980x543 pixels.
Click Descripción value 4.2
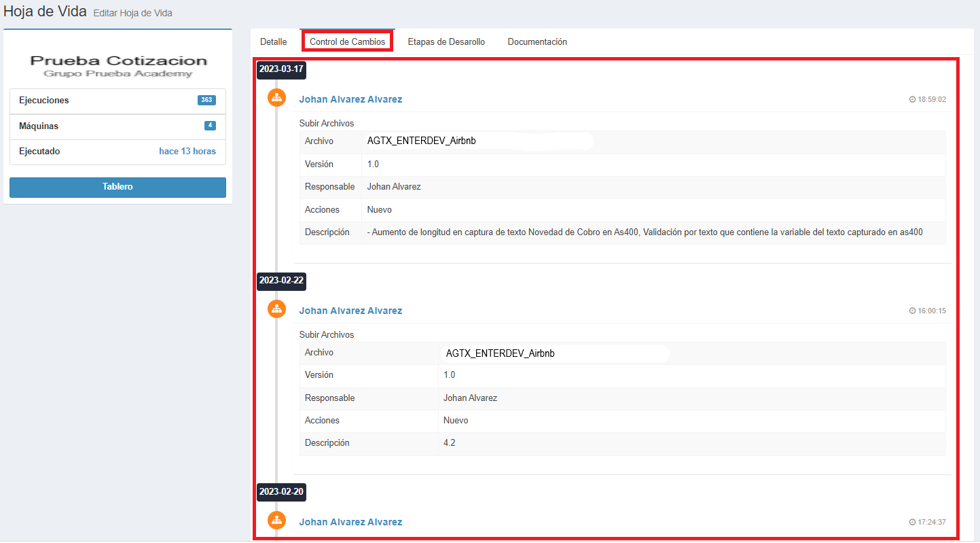(x=449, y=443)
